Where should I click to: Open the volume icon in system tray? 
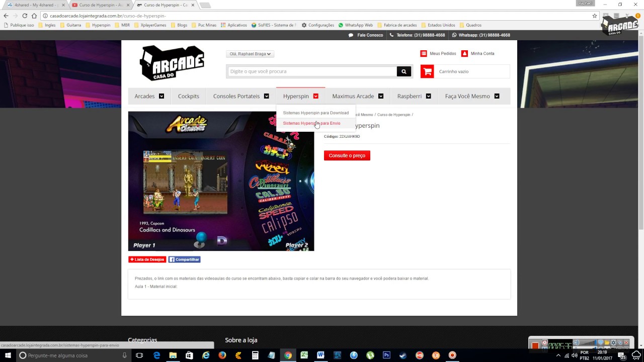click(575, 355)
